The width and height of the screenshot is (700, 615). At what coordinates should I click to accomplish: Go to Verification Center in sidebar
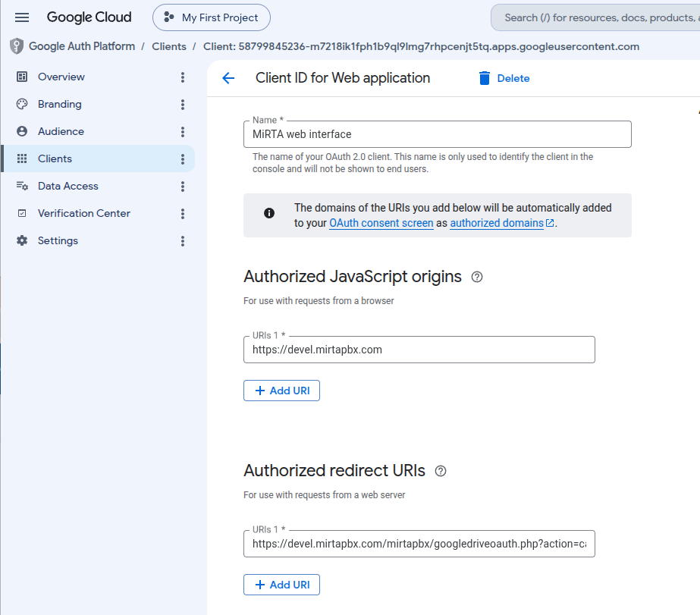click(x=84, y=213)
